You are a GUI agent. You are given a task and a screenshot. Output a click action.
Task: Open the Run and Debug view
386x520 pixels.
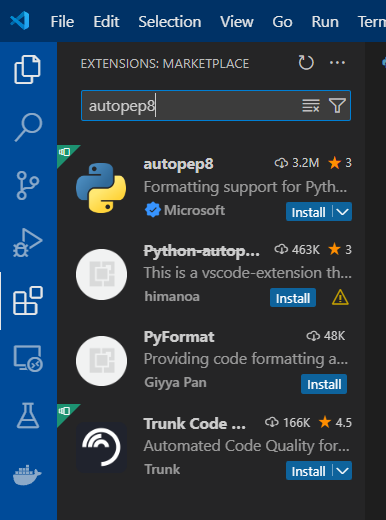[28, 243]
